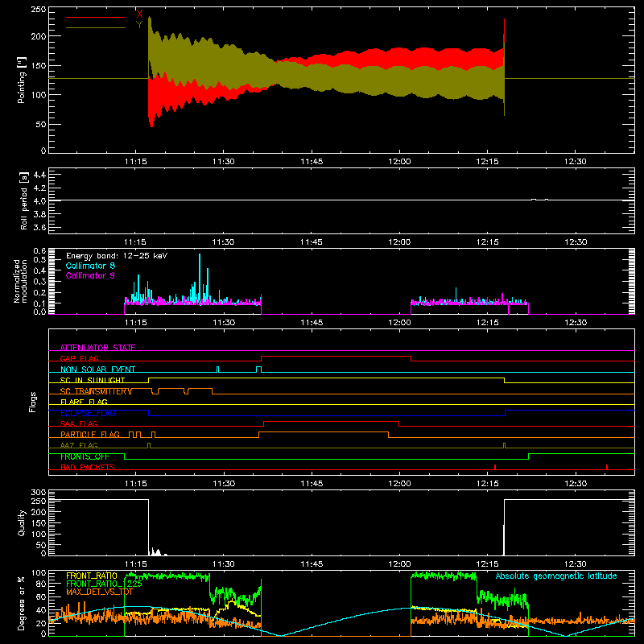Click the 3.6 value on Roll period axis
The height and width of the screenshot is (644, 644).
(x=39, y=227)
